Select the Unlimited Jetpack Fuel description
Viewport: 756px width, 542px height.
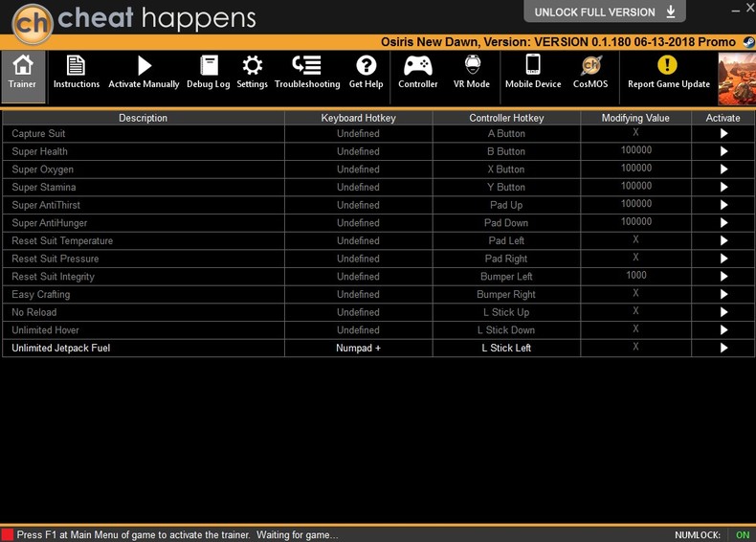click(x=60, y=348)
